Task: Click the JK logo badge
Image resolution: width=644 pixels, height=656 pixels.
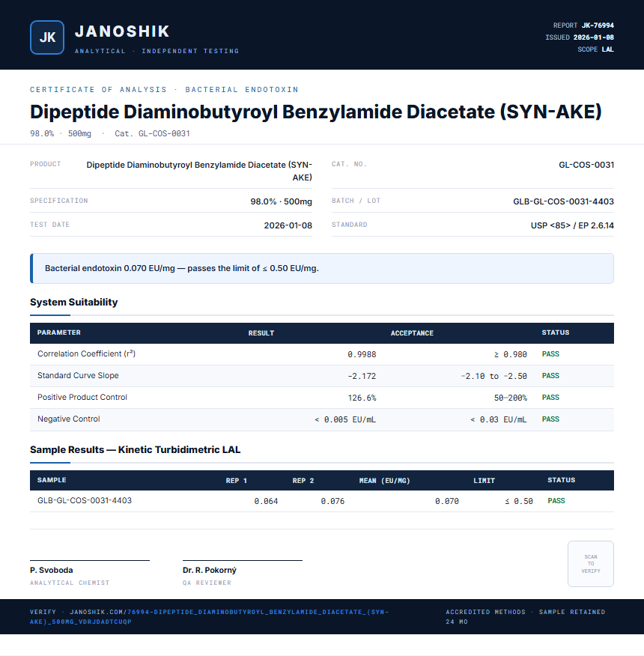Action: tap(47, 37)
